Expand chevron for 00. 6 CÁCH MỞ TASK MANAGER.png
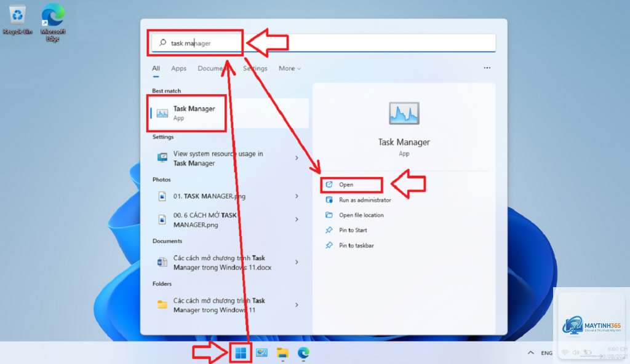This screenshot has height=364, width=630. pyautogui.click(x=297, y=220)
